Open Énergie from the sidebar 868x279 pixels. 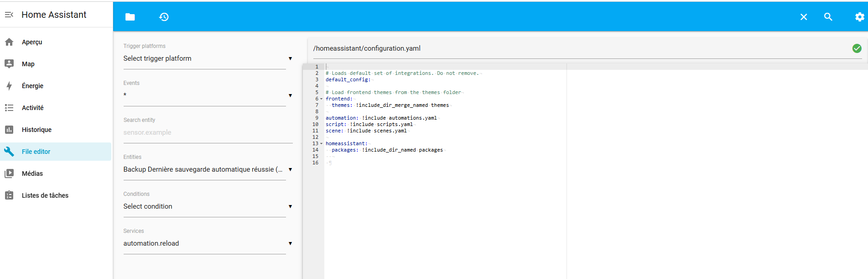(x=32, y=86)
